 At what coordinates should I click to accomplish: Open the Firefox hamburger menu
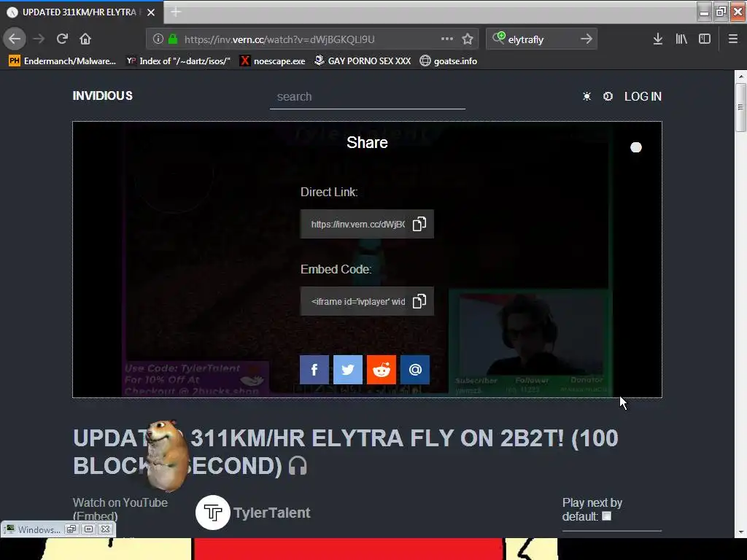point(733,39)
